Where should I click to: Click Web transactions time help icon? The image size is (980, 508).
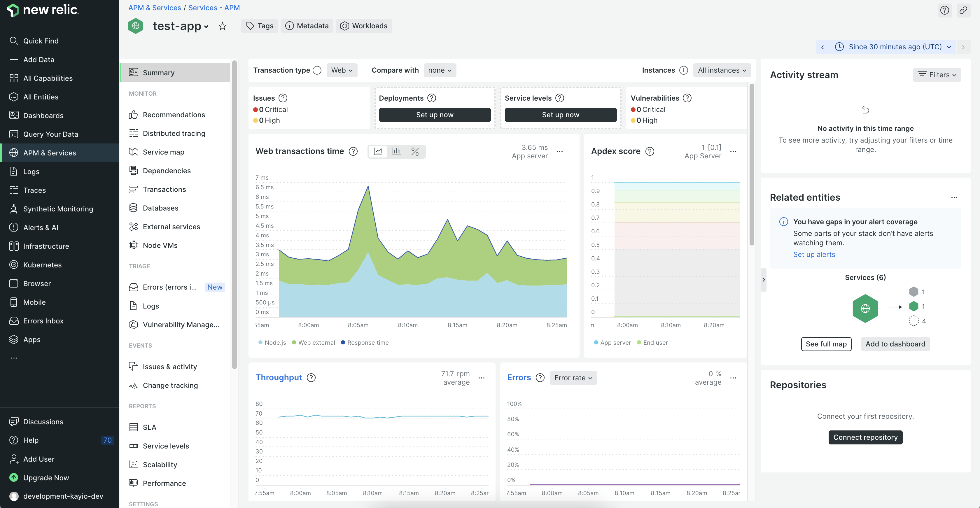[353, 151]
